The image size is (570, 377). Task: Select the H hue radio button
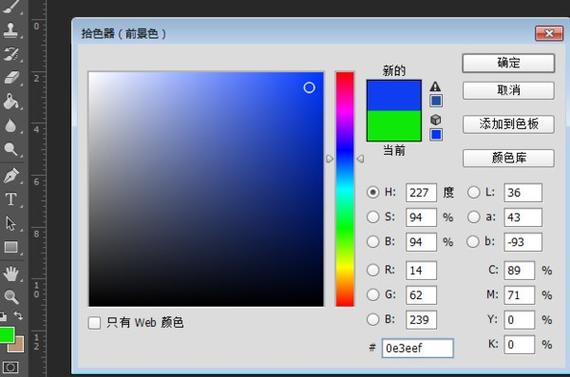tap(373, 192)
